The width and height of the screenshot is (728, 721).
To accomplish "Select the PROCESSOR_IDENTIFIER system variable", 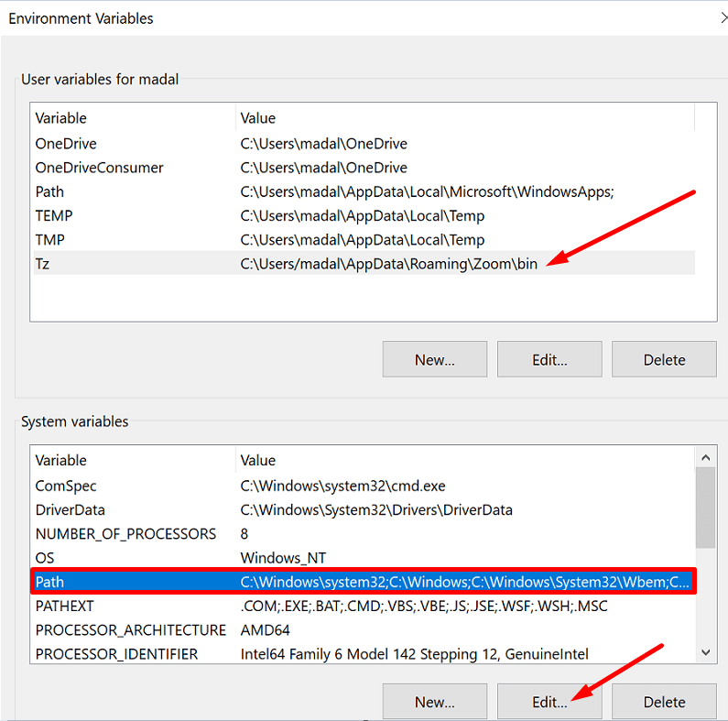I will tap(364, 654).
